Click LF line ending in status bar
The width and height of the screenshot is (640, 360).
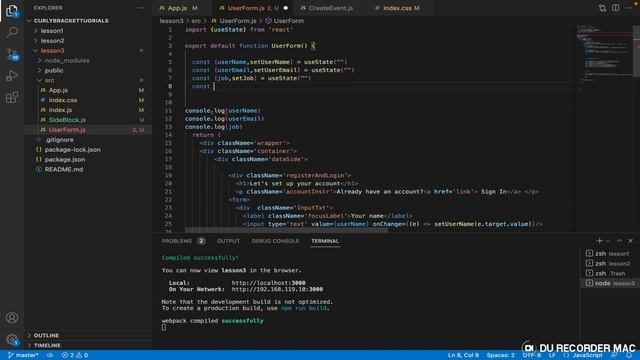coord(552,356)
